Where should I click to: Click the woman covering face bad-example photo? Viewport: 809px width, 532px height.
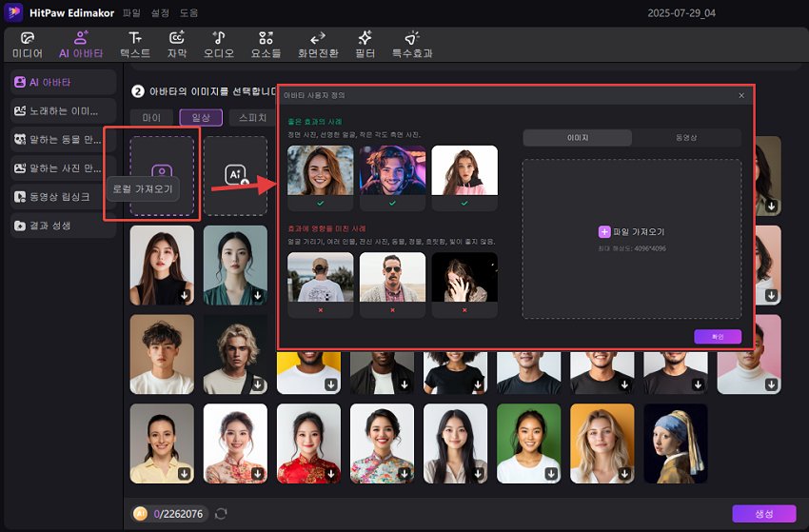click(x=464, y=277)
